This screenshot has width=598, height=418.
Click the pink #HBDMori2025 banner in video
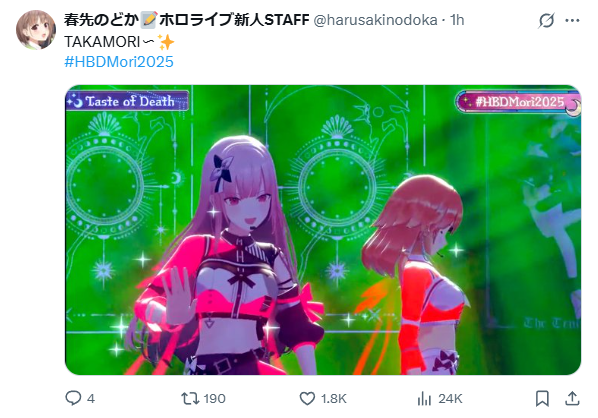pos(519,102)
